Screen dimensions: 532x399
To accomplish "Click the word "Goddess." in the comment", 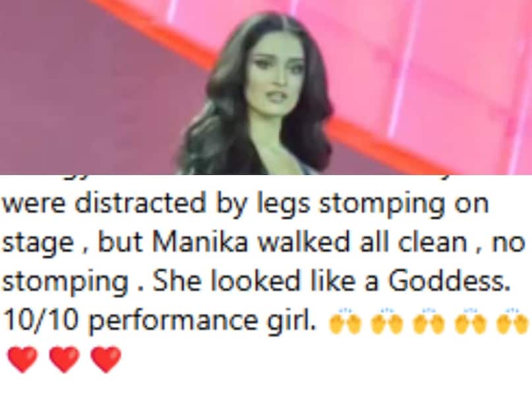I will 450,282.
